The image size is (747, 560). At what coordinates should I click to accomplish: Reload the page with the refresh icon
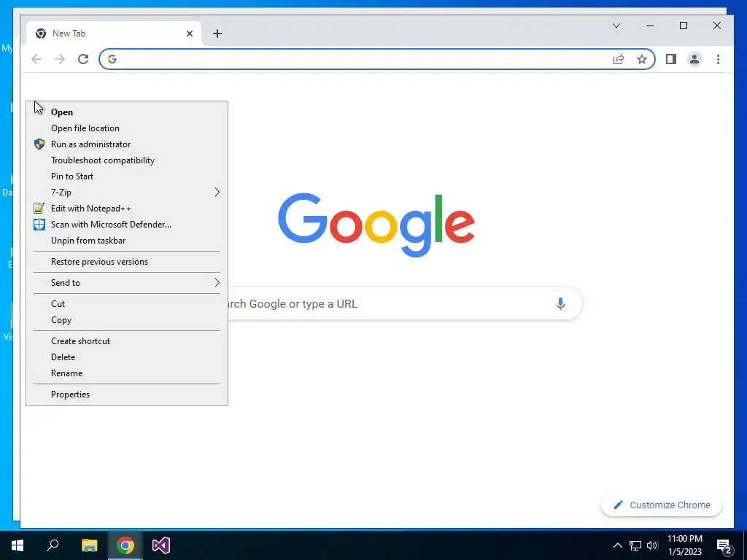83,59
